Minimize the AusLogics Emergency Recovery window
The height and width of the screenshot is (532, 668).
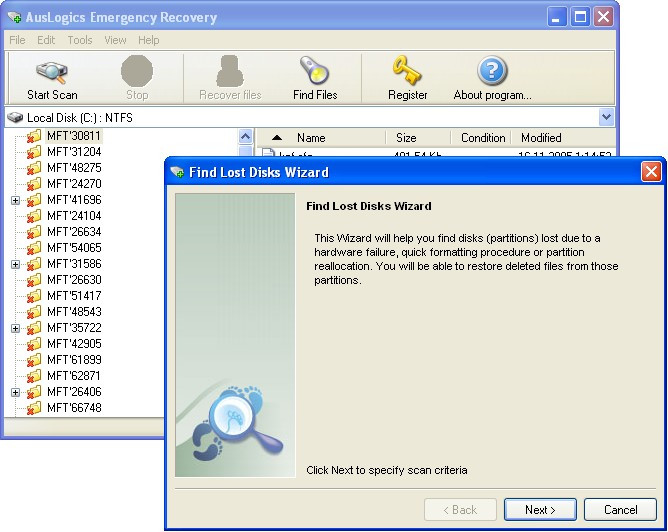point(556,17)
